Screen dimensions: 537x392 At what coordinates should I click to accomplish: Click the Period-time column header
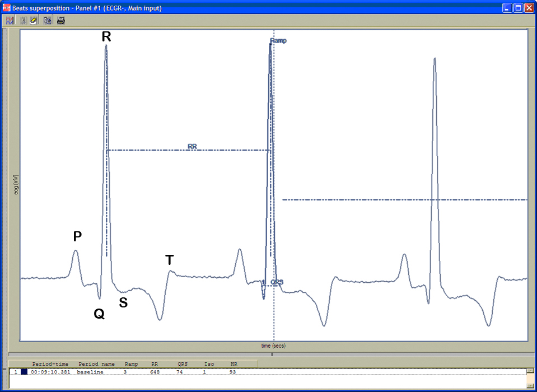[50, 364]
